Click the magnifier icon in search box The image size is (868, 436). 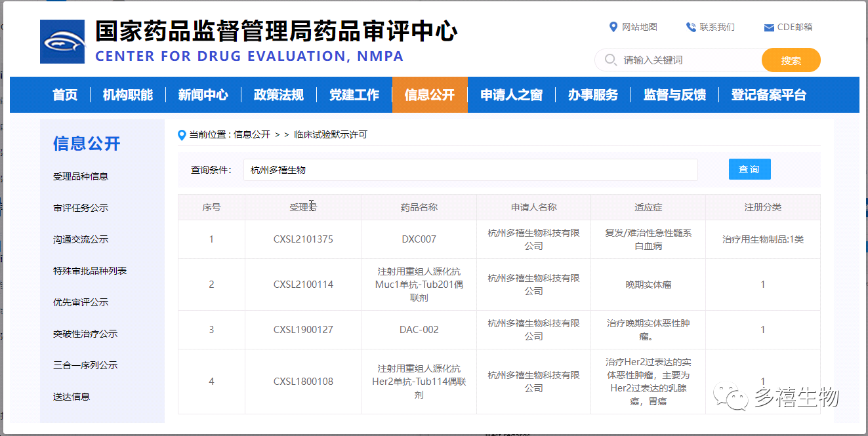(610, 60)
